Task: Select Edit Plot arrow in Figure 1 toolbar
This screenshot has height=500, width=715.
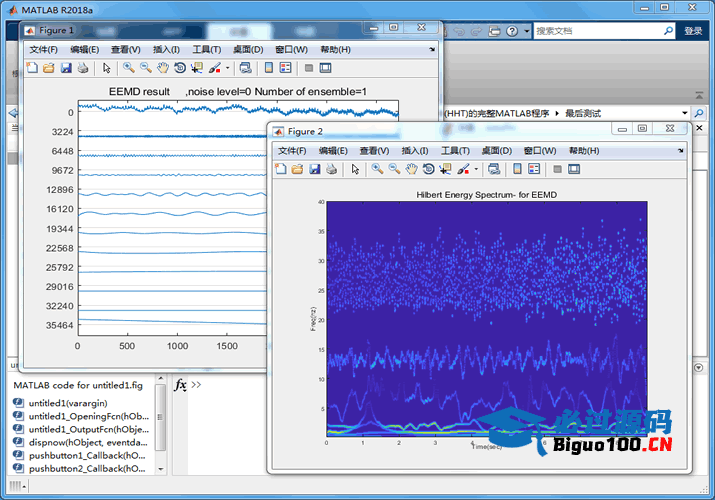Action: pyautogui.click(x=107, y=68)
